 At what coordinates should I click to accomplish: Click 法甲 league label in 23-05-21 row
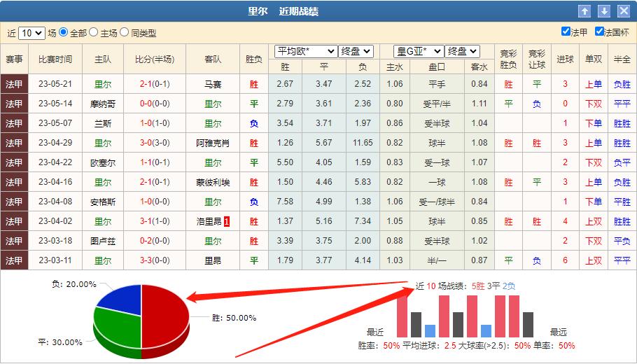(14, 84)
